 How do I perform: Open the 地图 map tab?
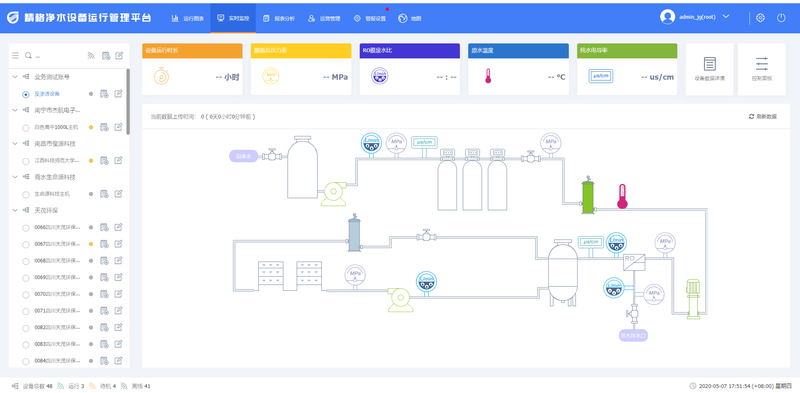coord(410,18)
